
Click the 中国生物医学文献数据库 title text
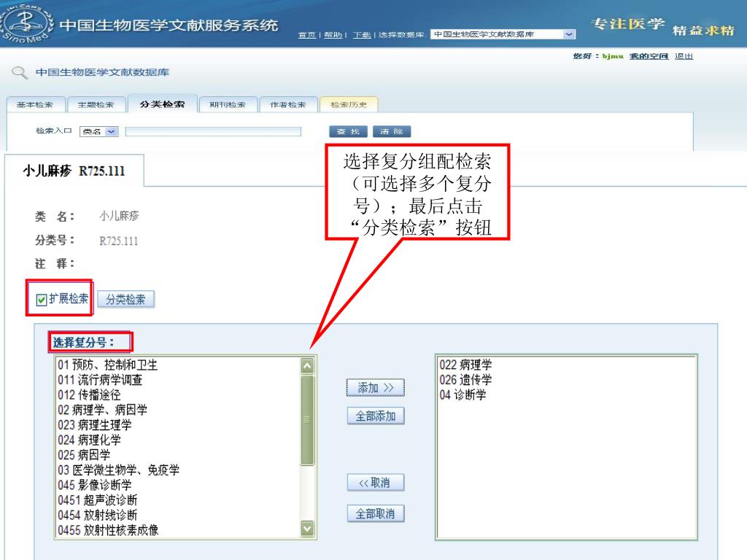pos(102,72)
